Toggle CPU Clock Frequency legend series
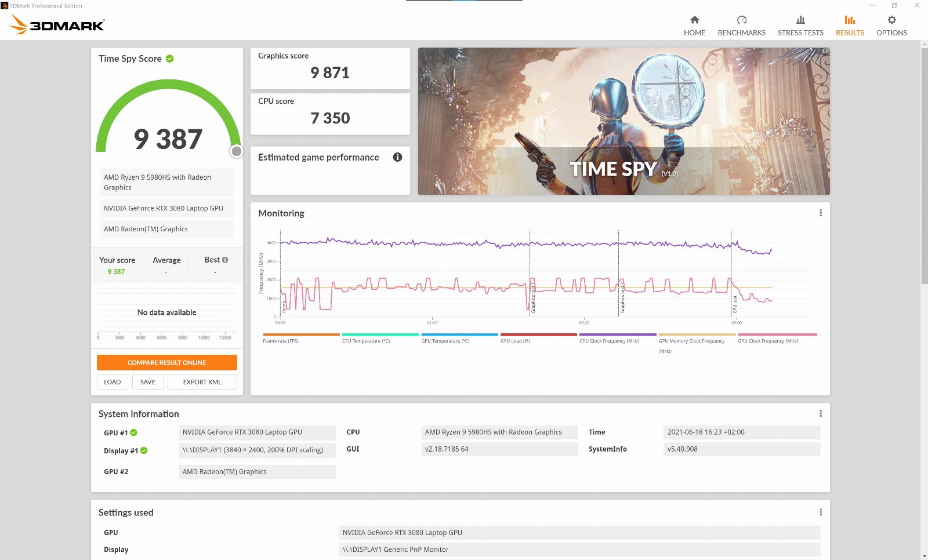This screenshot has height=560, width=928. (x=618, y=338)
